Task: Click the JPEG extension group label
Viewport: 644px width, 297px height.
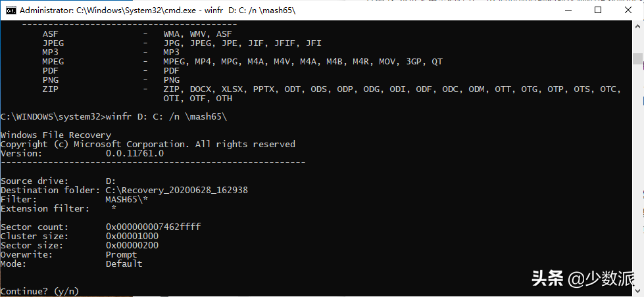Action: [x=53, y=43]
